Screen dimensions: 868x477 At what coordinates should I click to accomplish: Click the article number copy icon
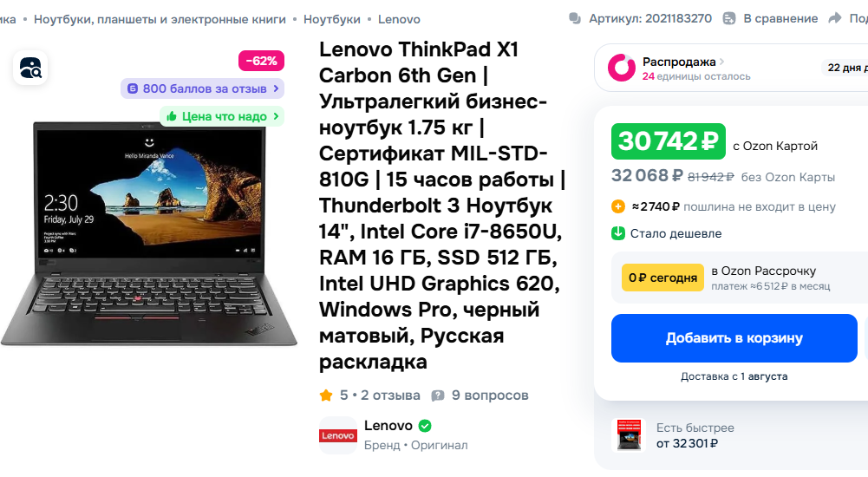(x=575, y=19)
